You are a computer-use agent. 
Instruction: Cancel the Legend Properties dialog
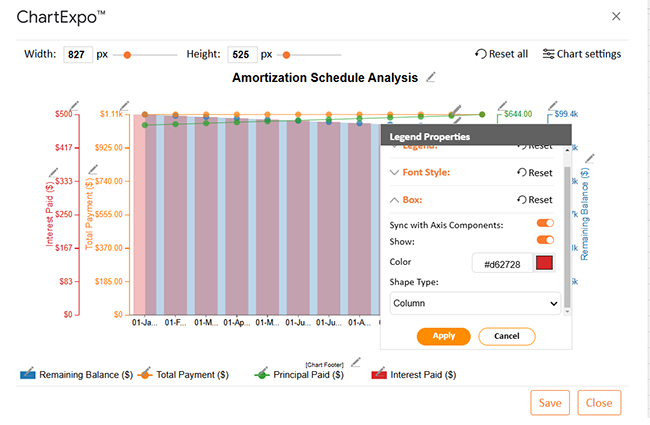(x=506, y=336)
